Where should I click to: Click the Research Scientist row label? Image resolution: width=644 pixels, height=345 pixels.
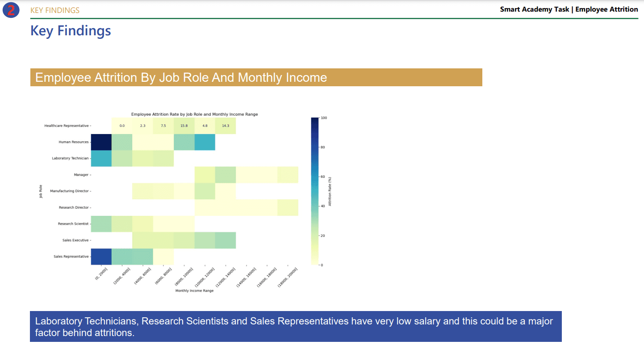click(73, 224)
